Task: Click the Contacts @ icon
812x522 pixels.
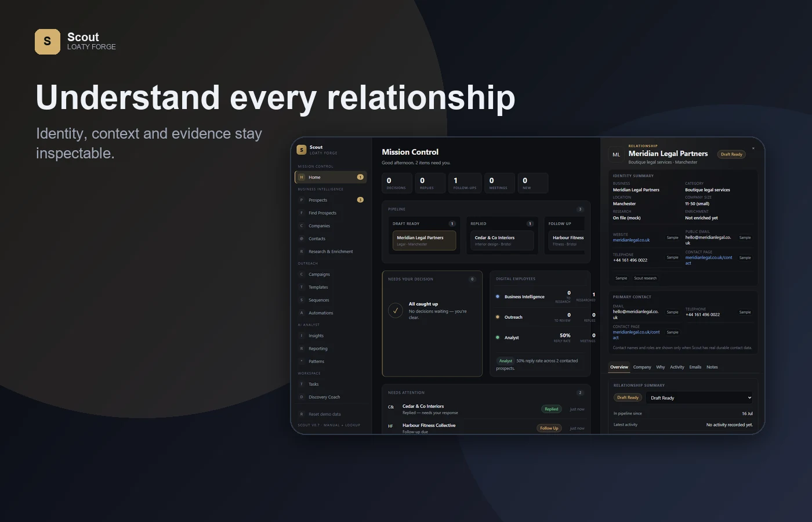Action: click(302, 238)
